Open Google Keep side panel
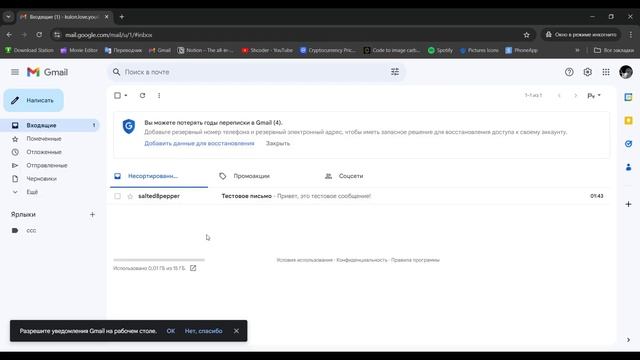640x360 pixels. [x=629, y=120]
